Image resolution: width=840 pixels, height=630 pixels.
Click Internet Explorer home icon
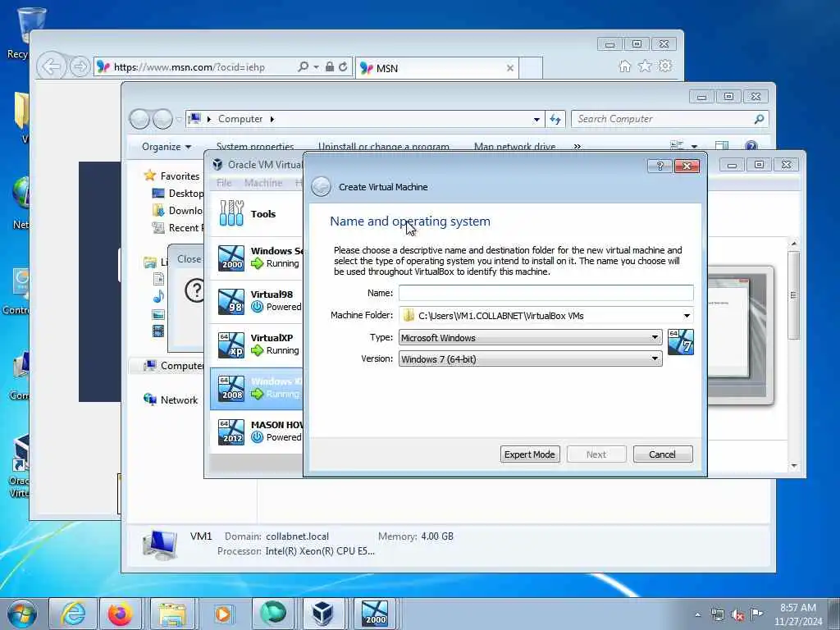[x=624, y=66]
